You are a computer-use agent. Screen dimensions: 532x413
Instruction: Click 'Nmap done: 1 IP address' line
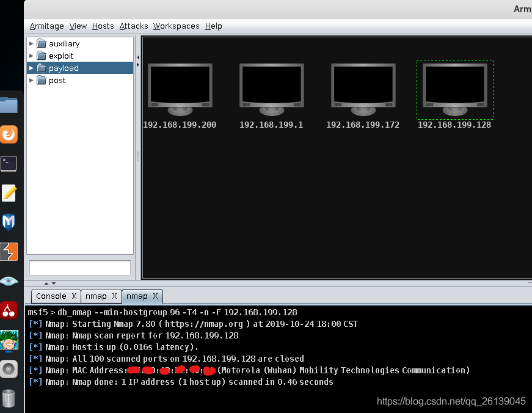(181, 382)
